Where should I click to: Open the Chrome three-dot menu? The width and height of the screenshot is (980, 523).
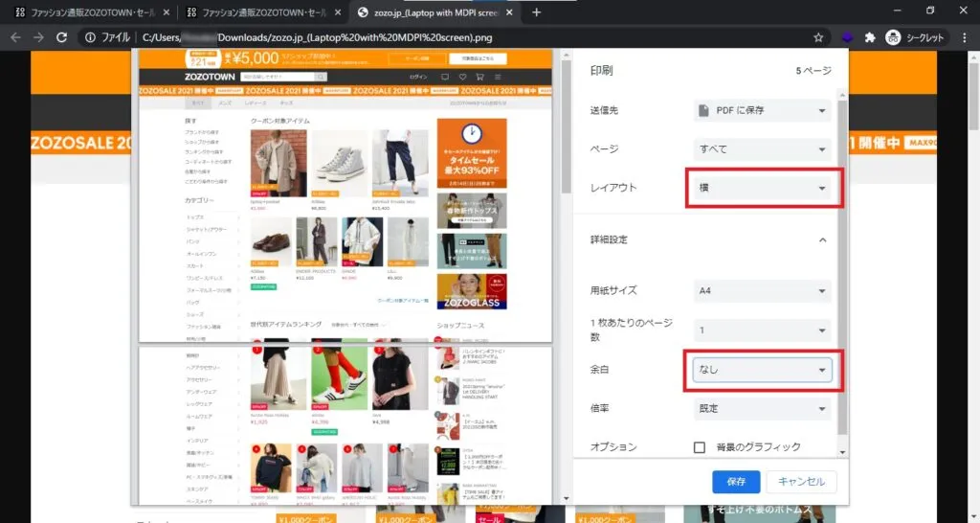click(x=965, y=37)
